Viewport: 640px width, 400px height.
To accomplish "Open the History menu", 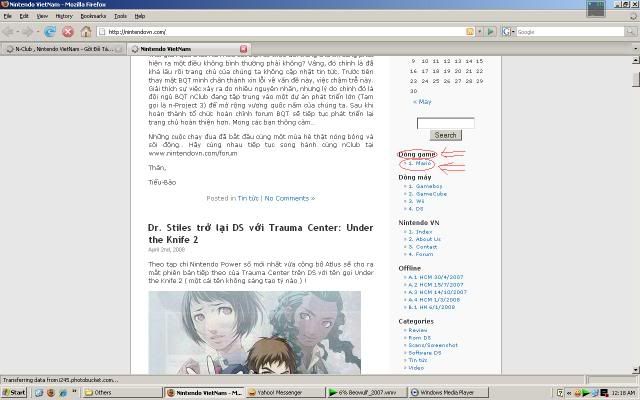I will (64, 16).
